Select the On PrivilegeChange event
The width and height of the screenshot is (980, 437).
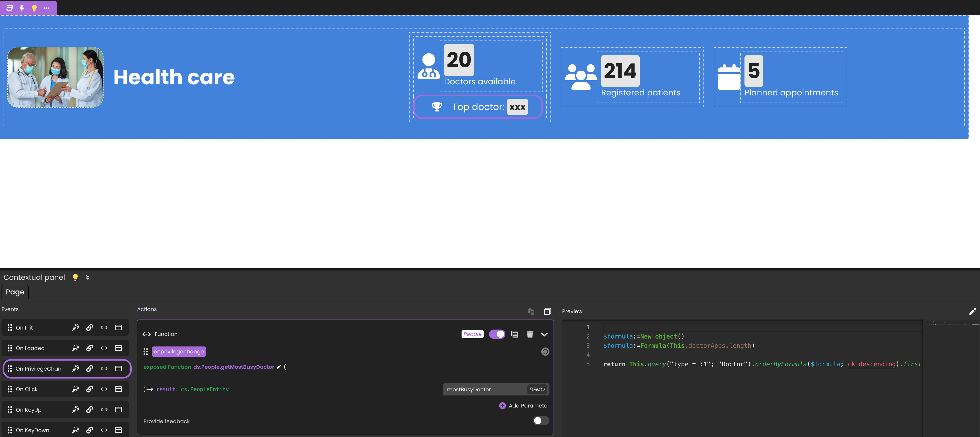pyautogui.click(x=40, y=369)
